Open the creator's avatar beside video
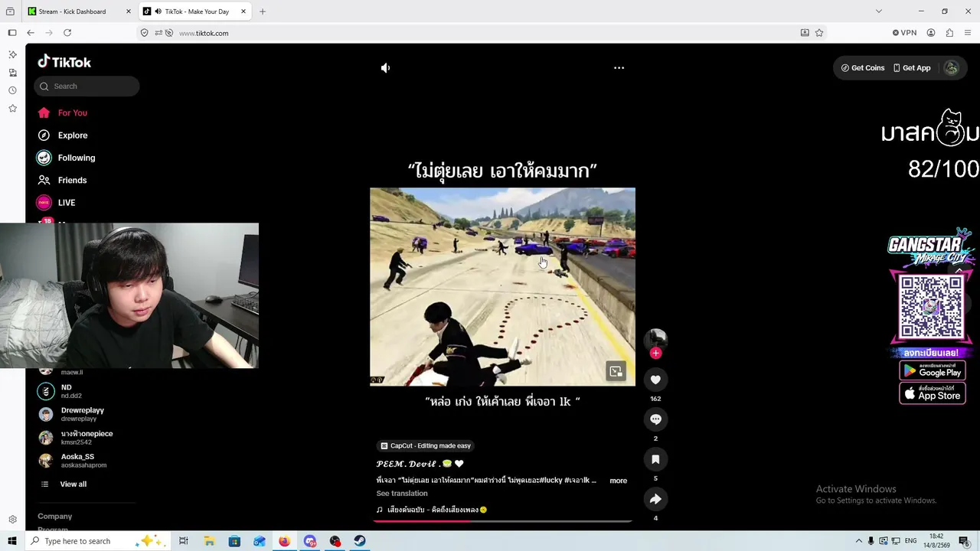980x551 pixels. coord(655,339)
